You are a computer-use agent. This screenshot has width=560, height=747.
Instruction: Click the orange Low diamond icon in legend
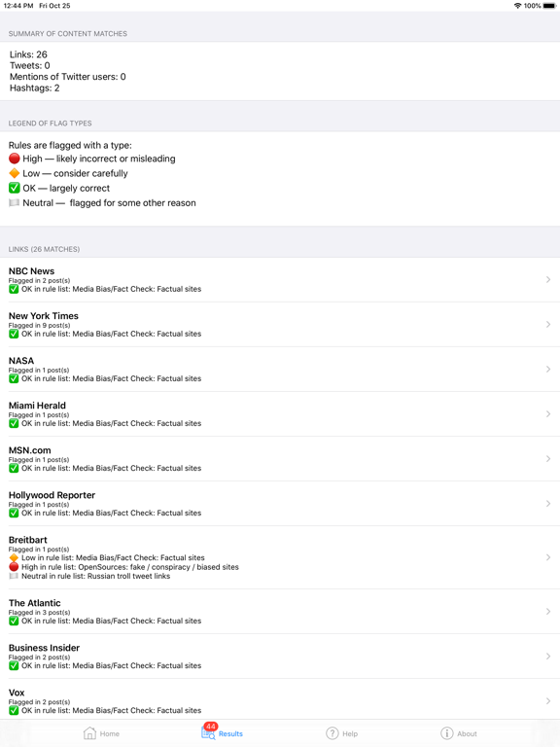coord(14,173)
